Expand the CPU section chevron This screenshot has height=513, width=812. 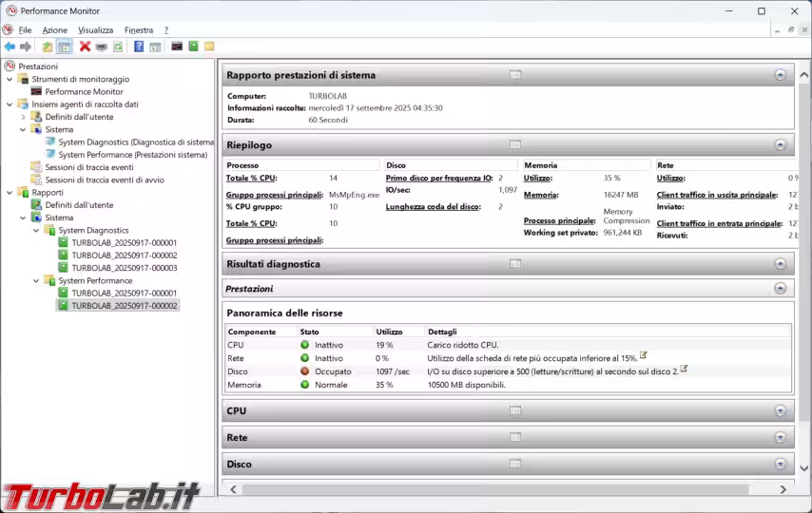(x=780, y=411)
